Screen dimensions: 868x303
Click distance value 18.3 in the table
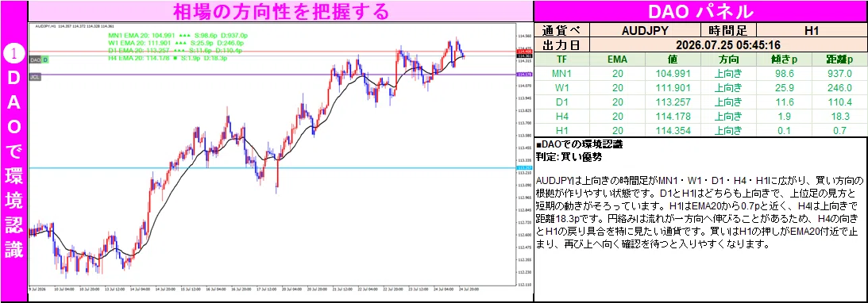(x=839, y=117)
